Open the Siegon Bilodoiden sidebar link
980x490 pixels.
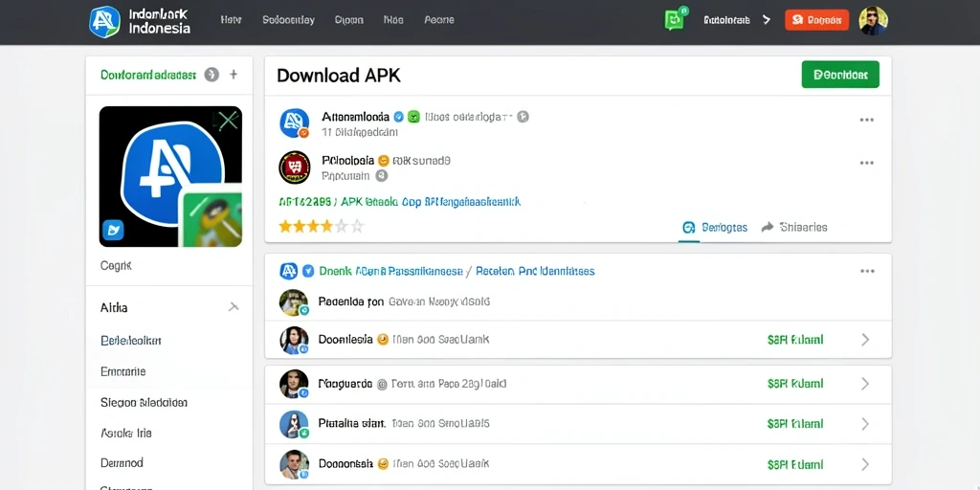click(x=144, y=403)
